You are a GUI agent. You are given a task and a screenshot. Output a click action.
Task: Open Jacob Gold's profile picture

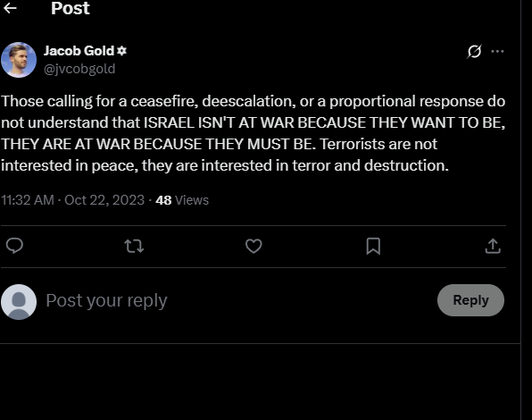(19, 60)
